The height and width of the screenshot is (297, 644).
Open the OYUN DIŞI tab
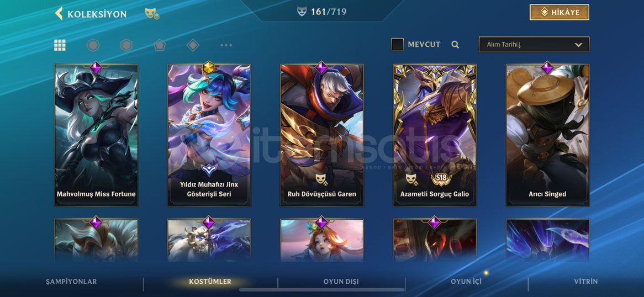341,282
